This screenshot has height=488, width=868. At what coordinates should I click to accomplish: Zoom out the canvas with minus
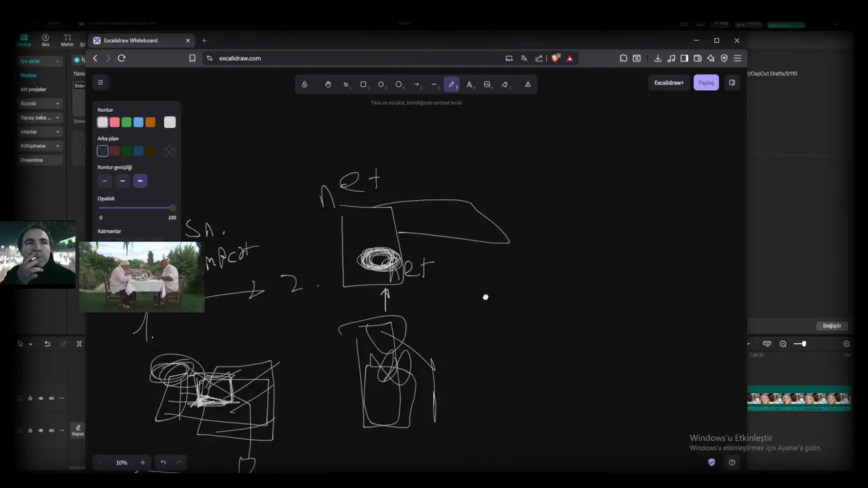(101, 463)
